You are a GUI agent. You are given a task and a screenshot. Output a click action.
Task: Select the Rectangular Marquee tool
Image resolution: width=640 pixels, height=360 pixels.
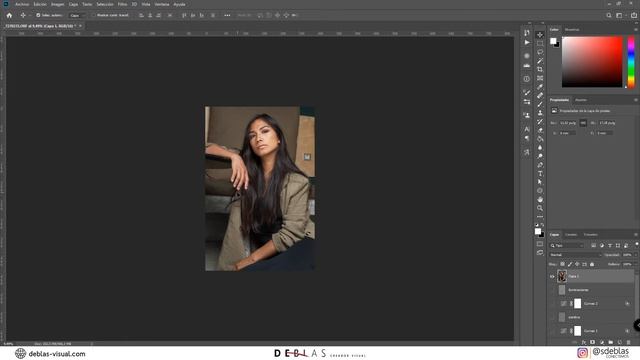click(540, 43)
